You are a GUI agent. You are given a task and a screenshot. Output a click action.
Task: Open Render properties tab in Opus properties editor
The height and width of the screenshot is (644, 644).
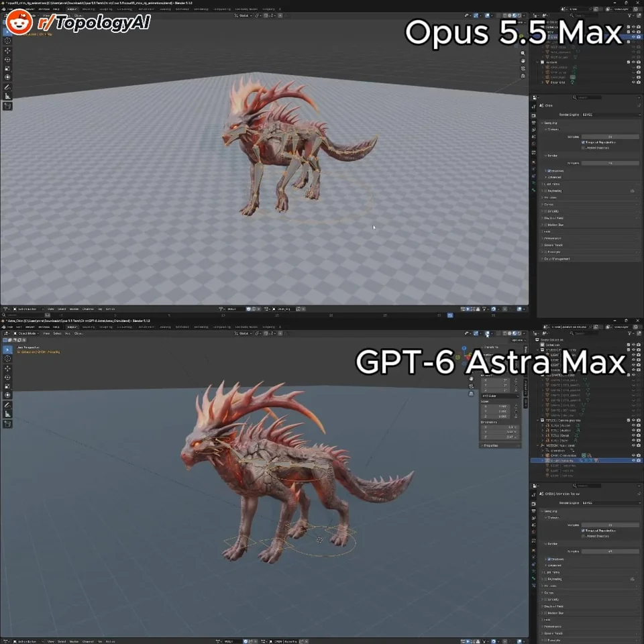pos(533,116)
